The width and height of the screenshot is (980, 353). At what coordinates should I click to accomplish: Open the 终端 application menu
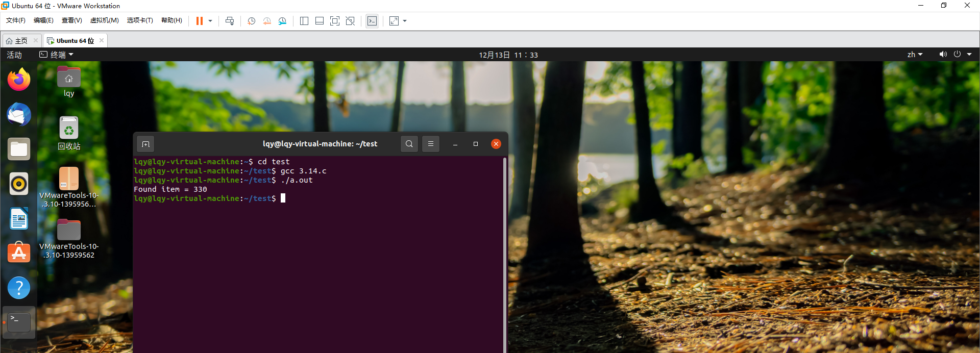click(57, 55)
